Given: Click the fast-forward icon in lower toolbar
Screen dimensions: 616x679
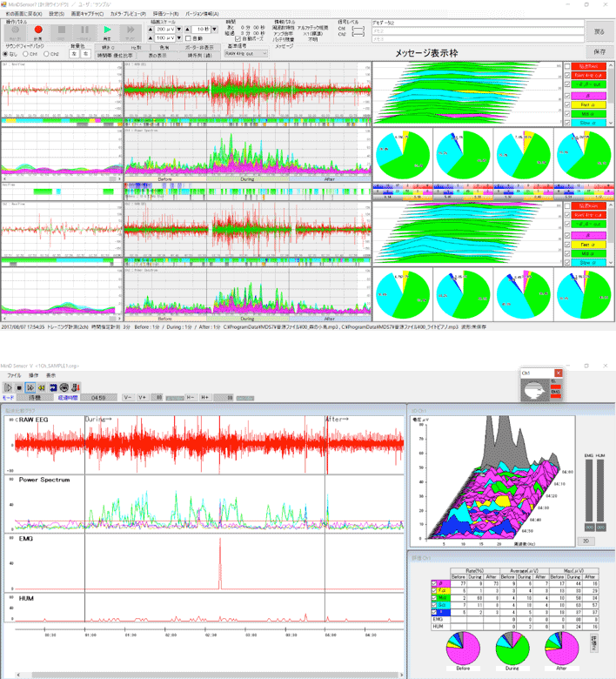Looking at the screenshot, I should (30, 387).
